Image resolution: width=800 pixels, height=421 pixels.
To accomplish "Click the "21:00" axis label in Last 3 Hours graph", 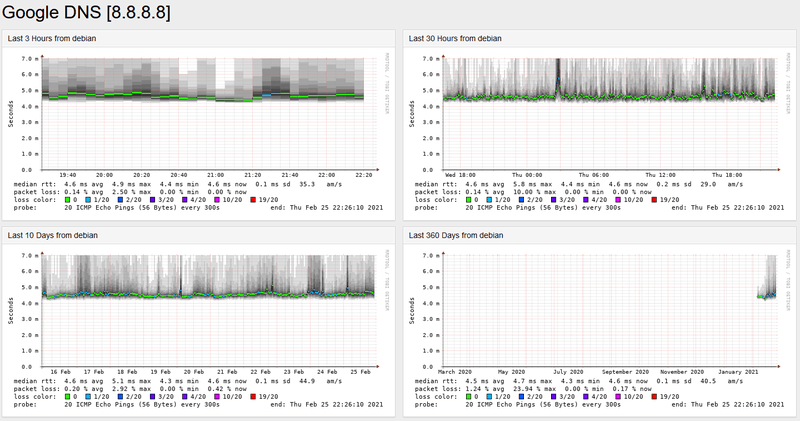I will pyautogui.click(x=215, y=175).
